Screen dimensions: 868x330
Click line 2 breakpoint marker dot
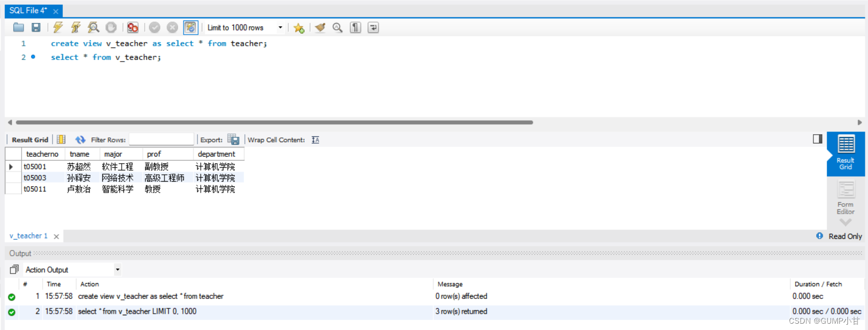(x=33, y=57)
